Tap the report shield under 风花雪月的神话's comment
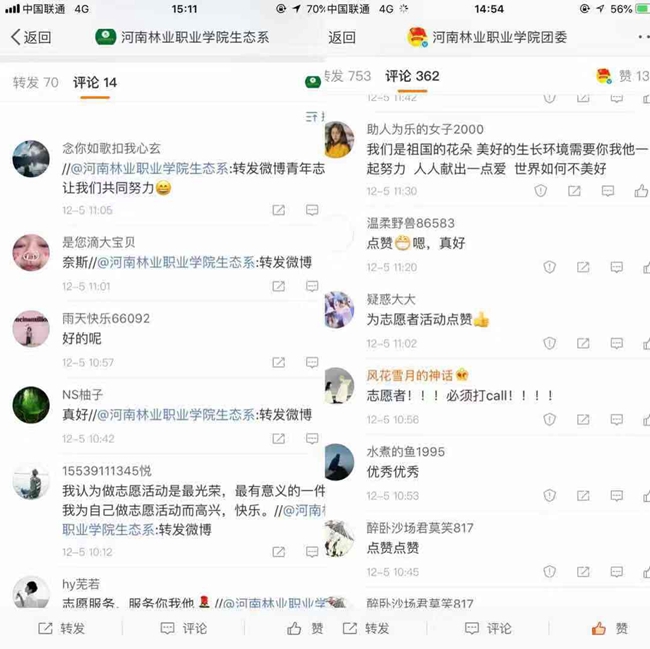Viewport: 650px width, 649px height. 549,419
